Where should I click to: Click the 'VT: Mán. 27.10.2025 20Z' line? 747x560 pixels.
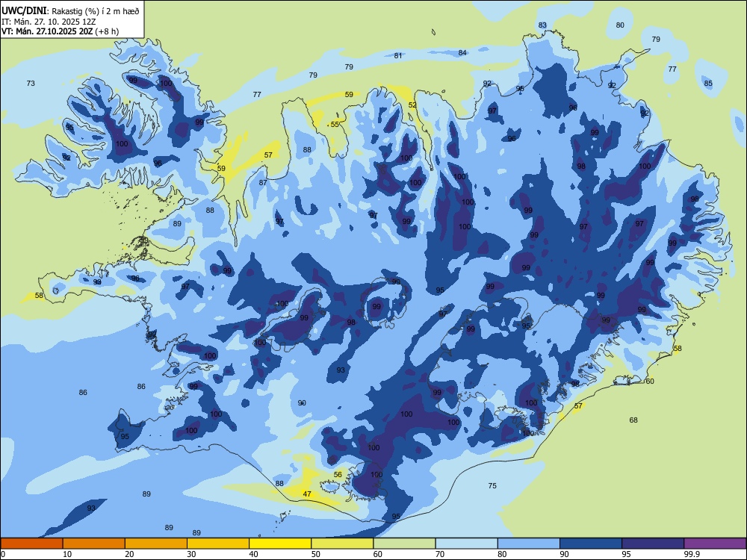point(48,31)
